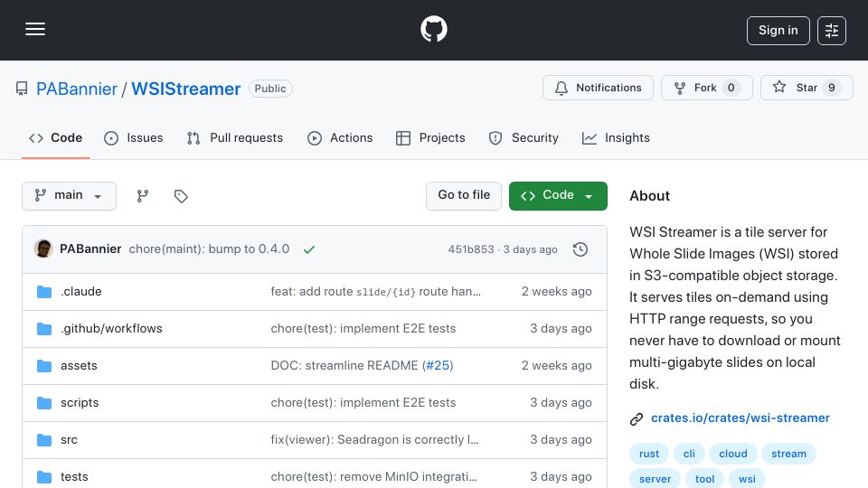Open the PABannier owner profile link
Viewport: 868px width, 488px height.
click(x=76, y=89)
